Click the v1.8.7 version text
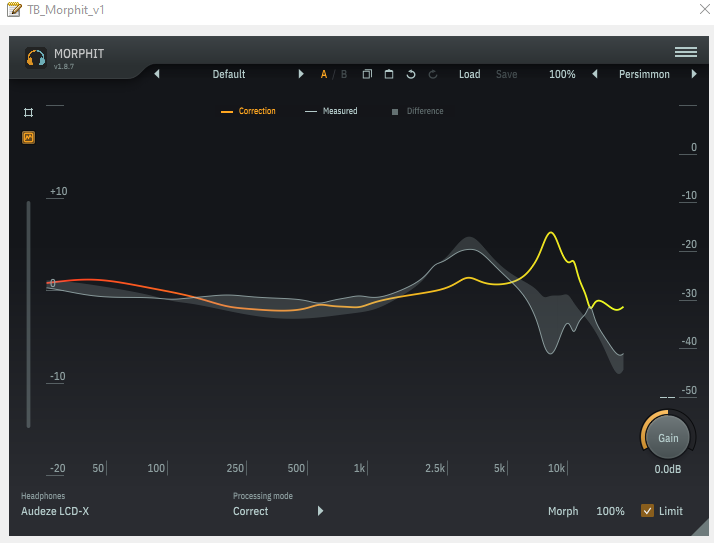The width and height of the screenshot is (714, 543). 64,67
